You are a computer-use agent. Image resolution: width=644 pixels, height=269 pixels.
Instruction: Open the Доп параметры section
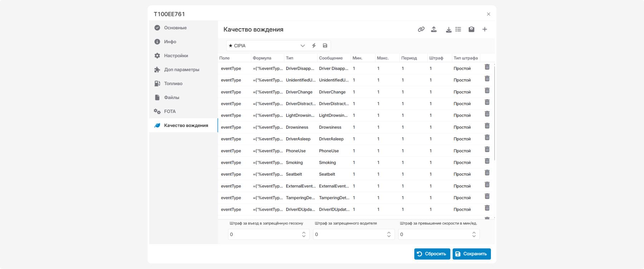(x=183, y=69)
